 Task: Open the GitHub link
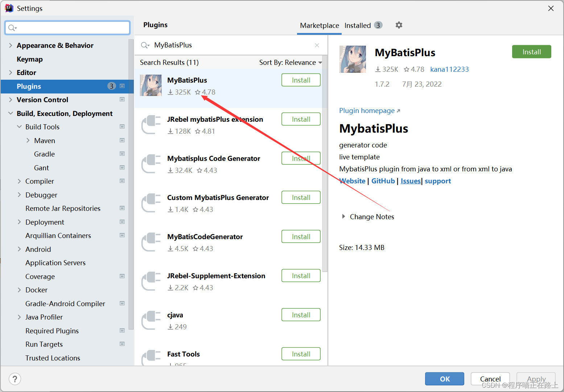click(383, 181)
